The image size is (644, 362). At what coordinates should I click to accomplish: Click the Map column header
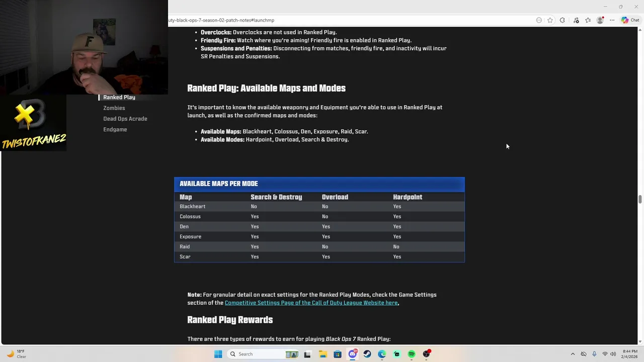tap(186, 197)
